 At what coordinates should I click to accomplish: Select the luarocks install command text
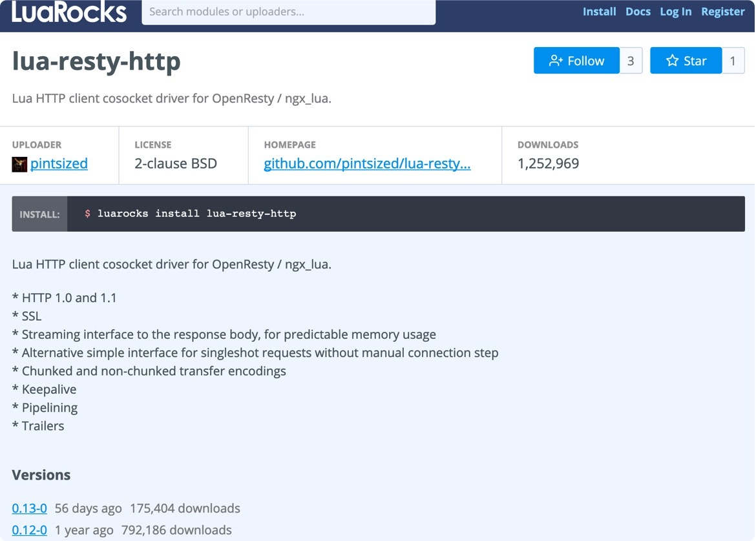point(196,214)
